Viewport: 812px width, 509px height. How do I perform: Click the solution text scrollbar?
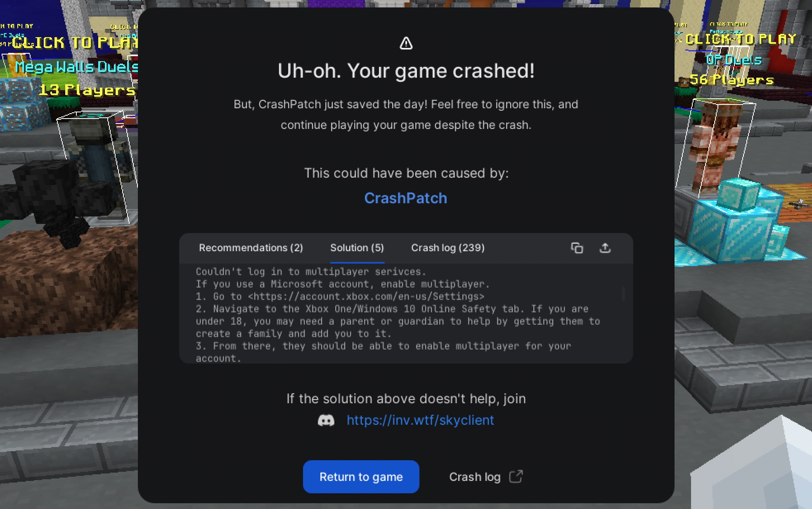(623, 294)
